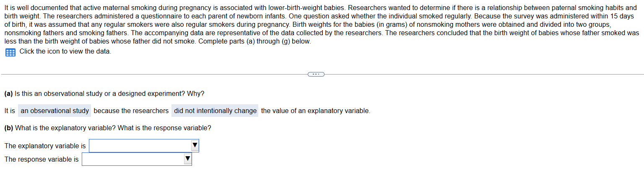Click the bold (a) part label

click(x=8, y=93)
